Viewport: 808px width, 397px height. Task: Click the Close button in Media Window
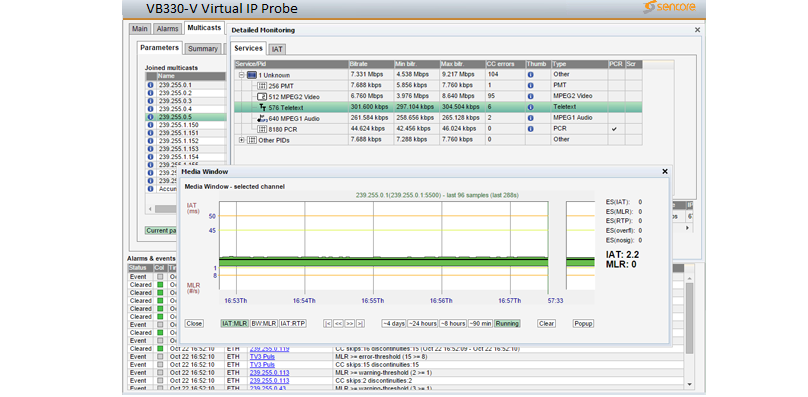pos(194,324)
